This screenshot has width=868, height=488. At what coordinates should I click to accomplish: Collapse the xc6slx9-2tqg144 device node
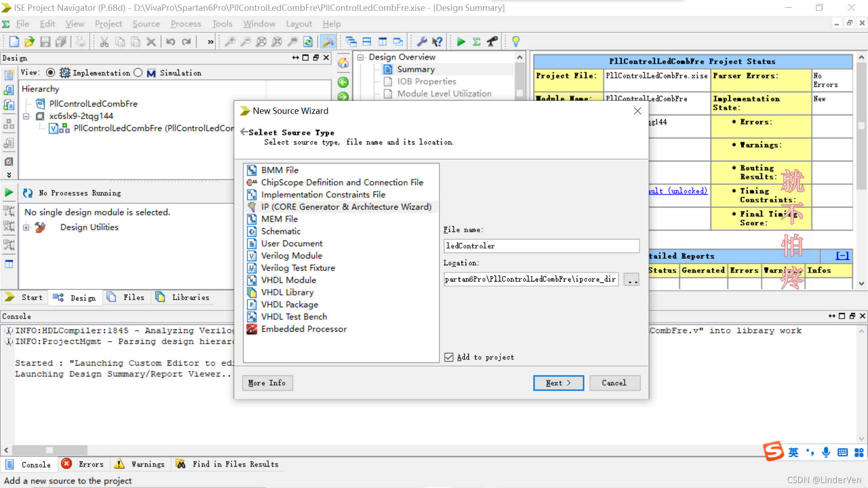pyautogui.click(x=26, y=116)
